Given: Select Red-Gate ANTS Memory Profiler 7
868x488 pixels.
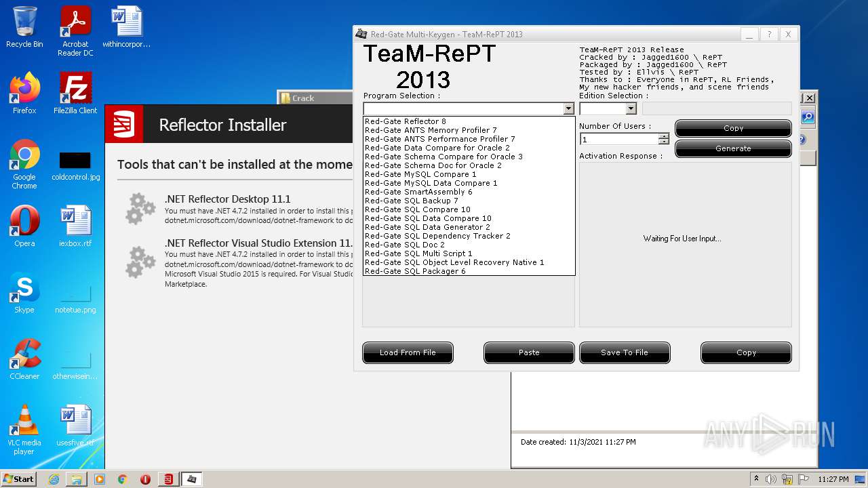Looking at the screenshot, I should tap(469, 130).
